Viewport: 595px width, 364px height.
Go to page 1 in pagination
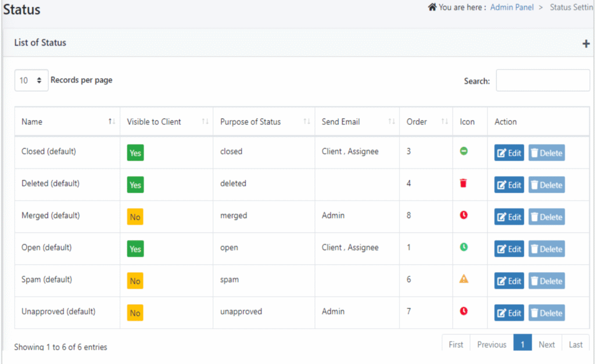point(522,344)
